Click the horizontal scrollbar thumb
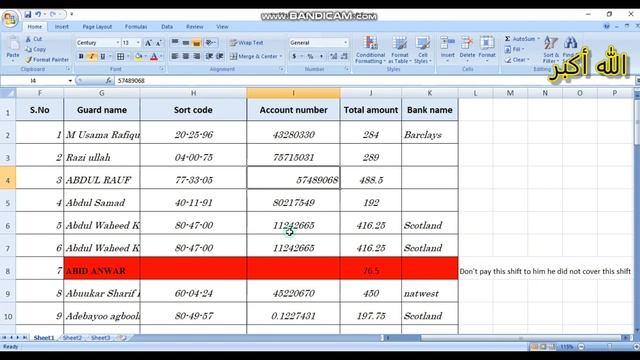640x360 pixels. (x=520, y=338)
